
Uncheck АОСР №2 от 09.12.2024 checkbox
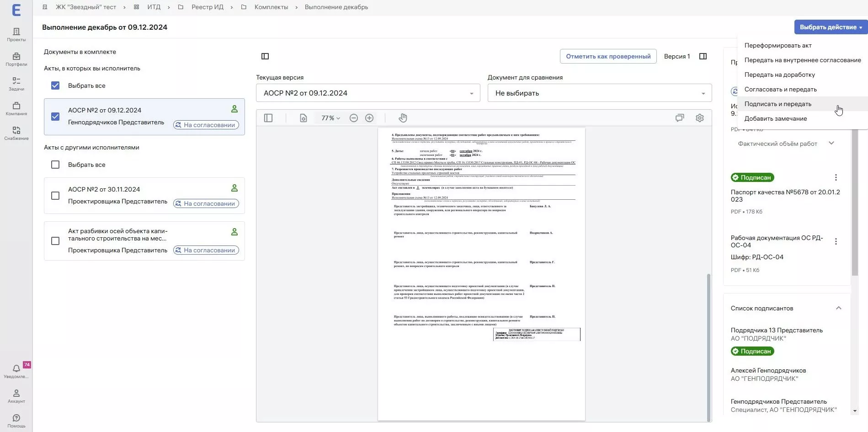55,117
